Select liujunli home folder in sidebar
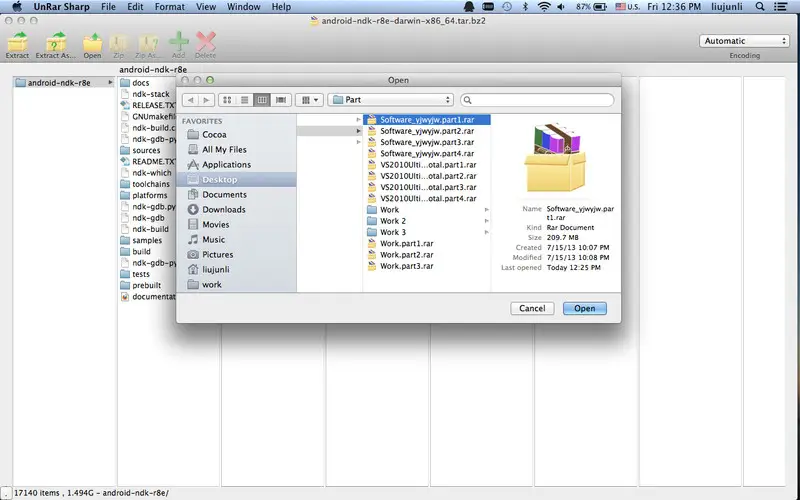 (x=215, y=269)
